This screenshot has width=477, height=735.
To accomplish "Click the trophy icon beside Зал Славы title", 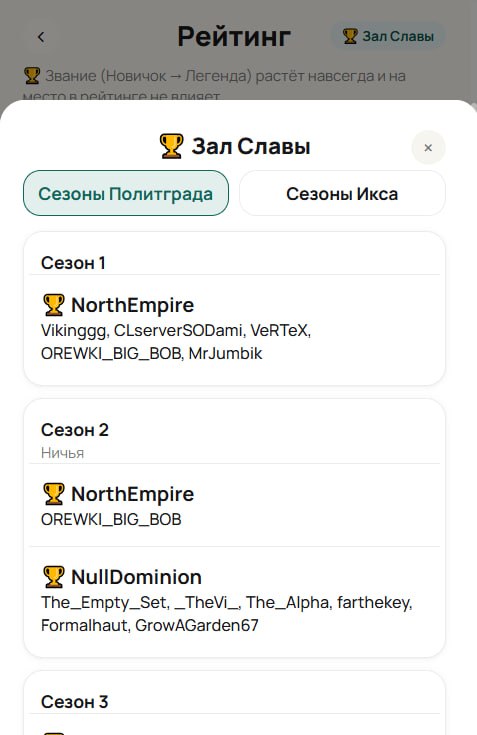I will click(x=171, y=146).
